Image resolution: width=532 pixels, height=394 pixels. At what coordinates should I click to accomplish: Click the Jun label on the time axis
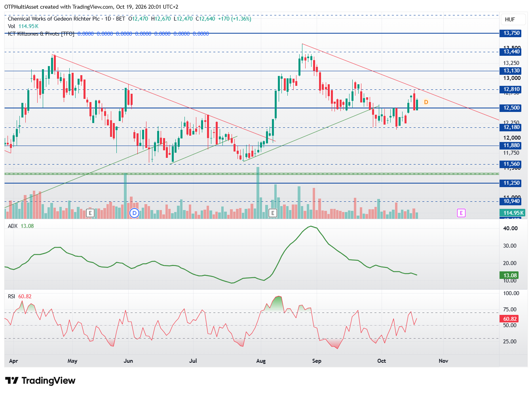tap(128, 361)
